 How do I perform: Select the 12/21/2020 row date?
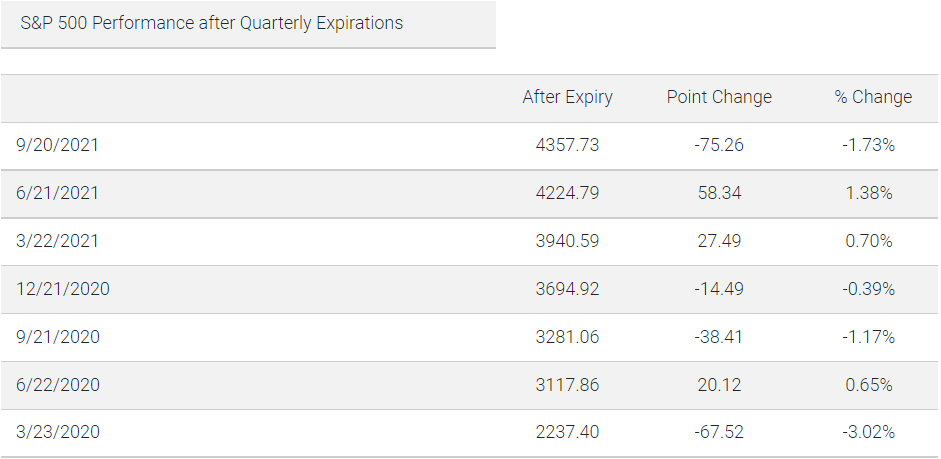[63, 289]
